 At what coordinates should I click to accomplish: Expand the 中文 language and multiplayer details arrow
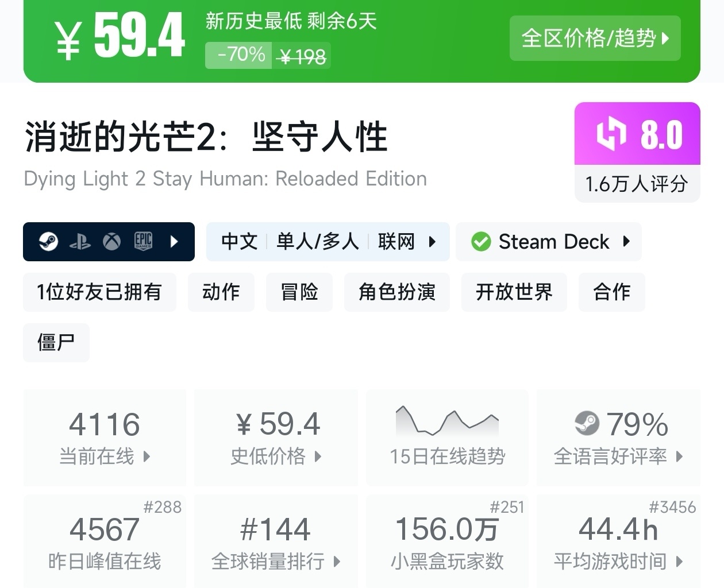(x=432, y=242)
